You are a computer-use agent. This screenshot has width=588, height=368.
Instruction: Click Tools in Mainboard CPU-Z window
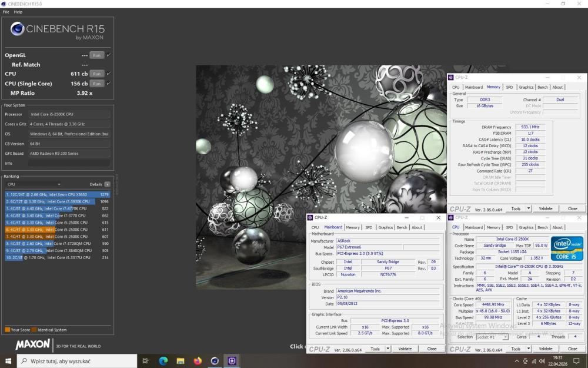[x=375, y=349]
